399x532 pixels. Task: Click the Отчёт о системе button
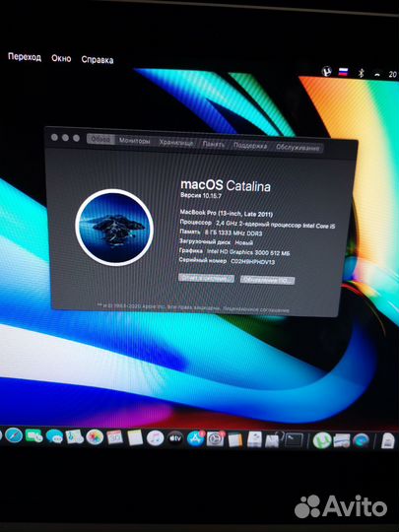[206, 278]
